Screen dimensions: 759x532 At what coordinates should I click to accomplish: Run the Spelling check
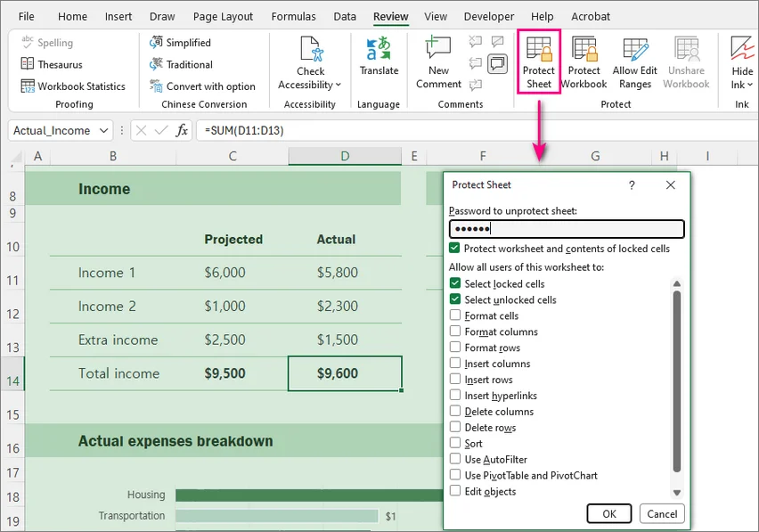47,43
